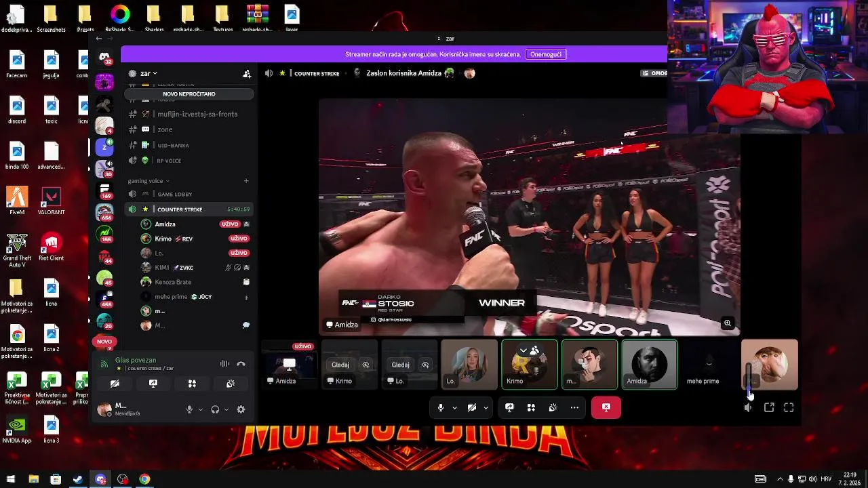Jump to NOVO NEPROČITANO unread messages

[x=189, y=94]
